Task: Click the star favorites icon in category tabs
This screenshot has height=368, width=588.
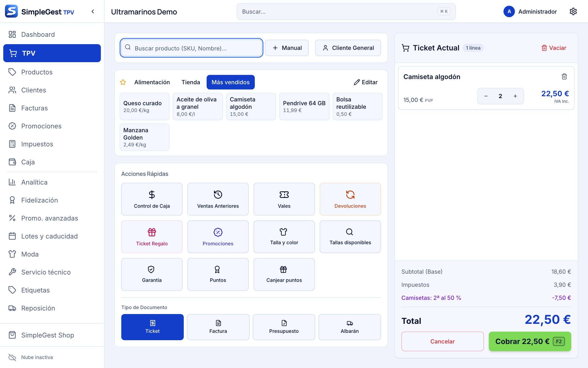Action: 123,82
